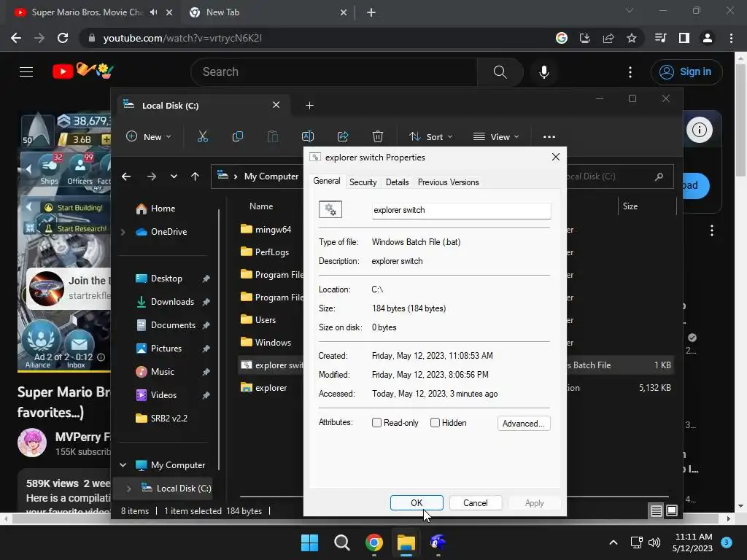Image resolution: width=747 pixels, height=560 pixels.
Task: Open MVPerry channel avatar on YouTube
Action: coord(32,443)
